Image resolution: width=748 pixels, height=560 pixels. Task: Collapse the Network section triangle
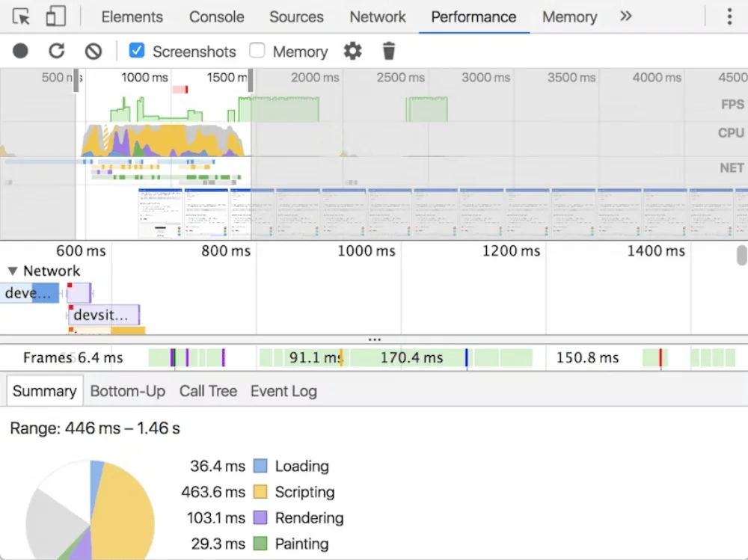pos(12,271)
